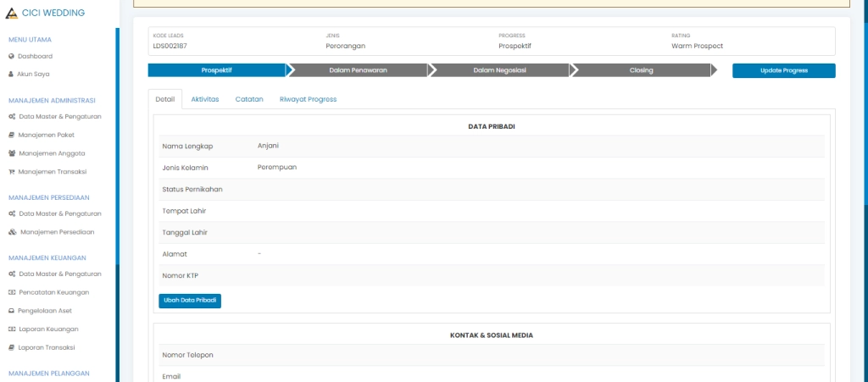Select the Dalam Penawaran progress step

[358, 70]
